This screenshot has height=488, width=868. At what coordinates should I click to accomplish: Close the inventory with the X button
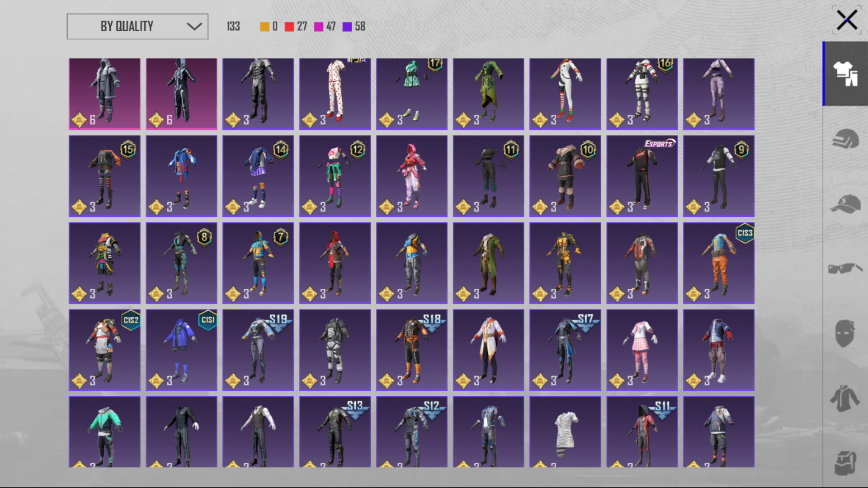click(x=846, y=20)
